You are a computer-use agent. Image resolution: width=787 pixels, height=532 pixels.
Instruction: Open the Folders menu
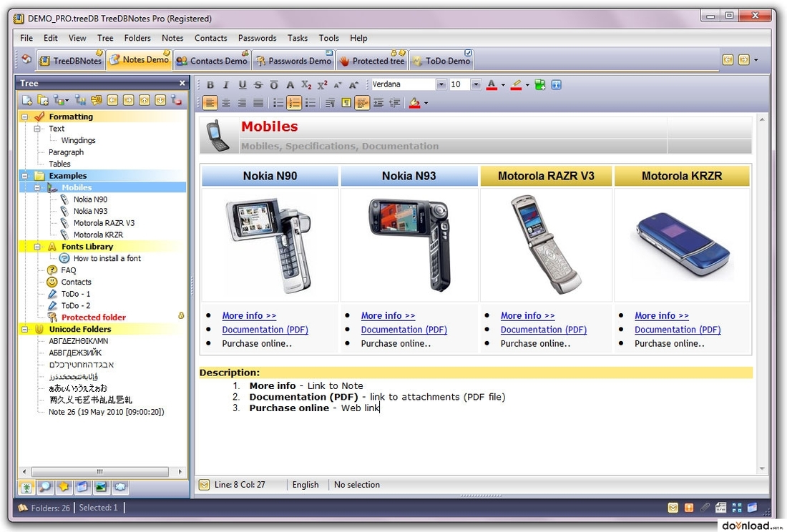(137, 38)
